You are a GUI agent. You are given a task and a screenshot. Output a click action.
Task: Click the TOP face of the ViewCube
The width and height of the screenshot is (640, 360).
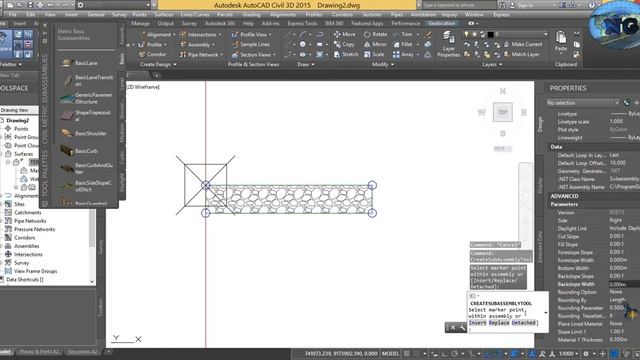coord(502,112)
